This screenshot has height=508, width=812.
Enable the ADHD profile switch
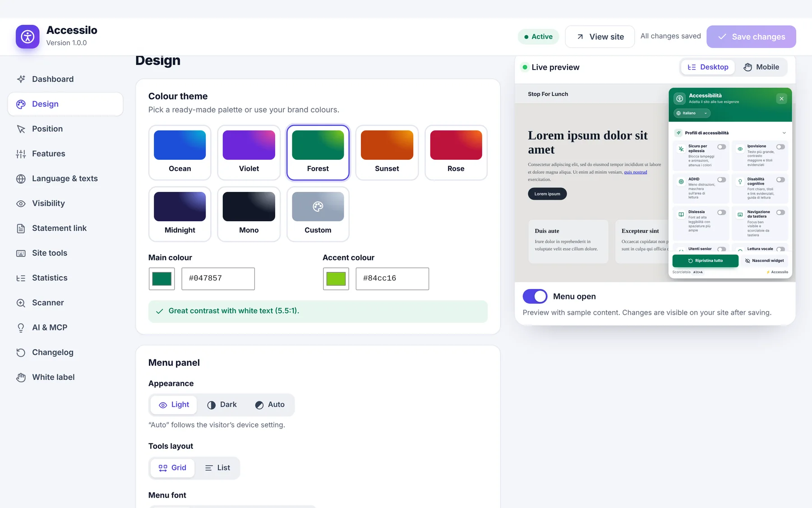(x=722, y=180)
